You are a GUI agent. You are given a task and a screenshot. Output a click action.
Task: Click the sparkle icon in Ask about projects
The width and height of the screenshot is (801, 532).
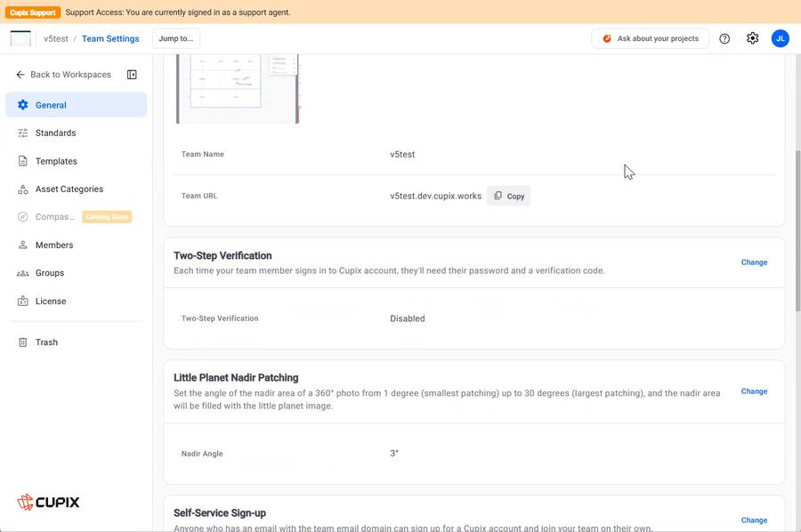(607, 38)
